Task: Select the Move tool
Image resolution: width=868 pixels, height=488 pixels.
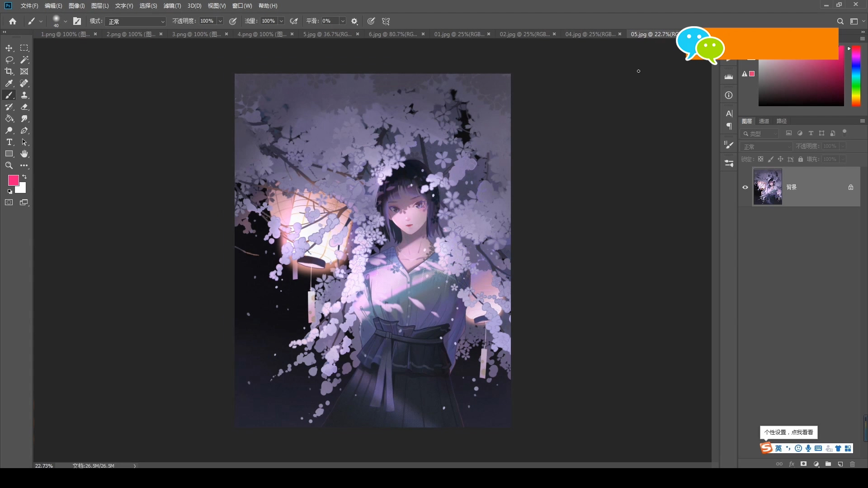Action: point(9,48)
